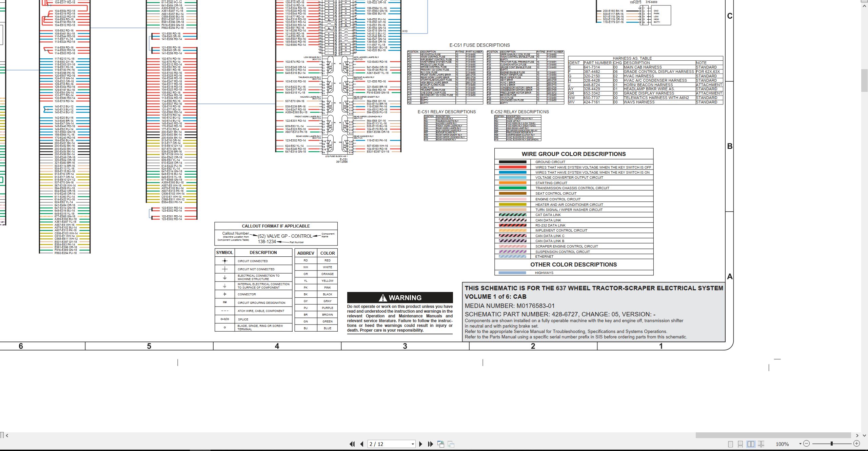Click the OTHER COLOR DESCRIPTIONS heading

pyautogui.click(x=574, y=264)
